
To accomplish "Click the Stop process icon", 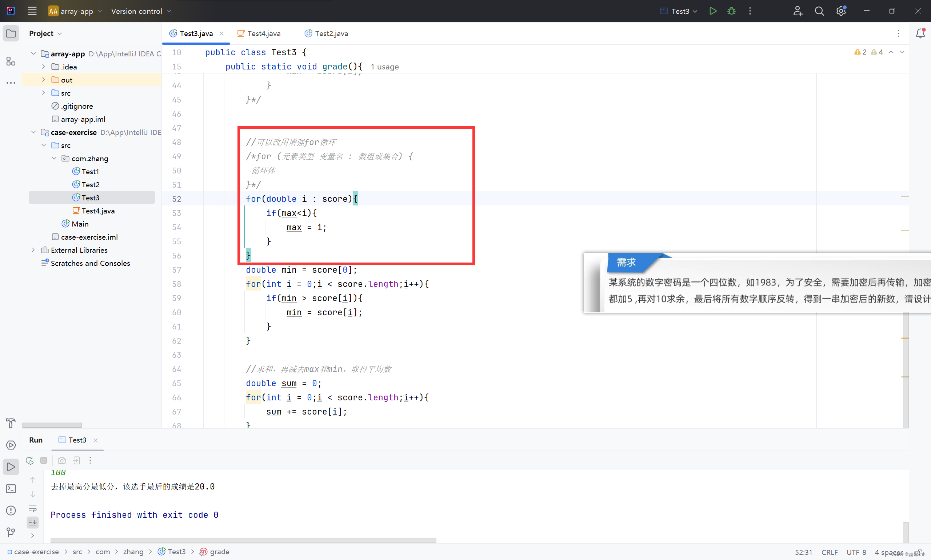I will click(x=43, y=460).
